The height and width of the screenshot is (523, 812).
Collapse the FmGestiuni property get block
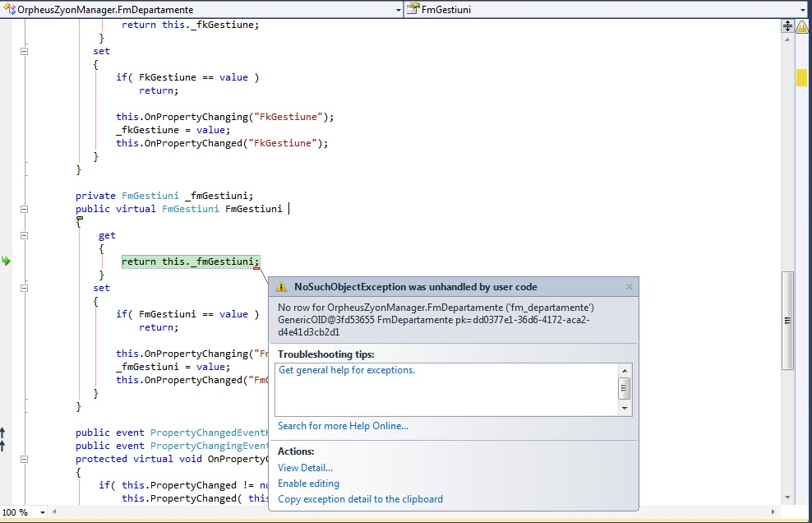point(24,235)
